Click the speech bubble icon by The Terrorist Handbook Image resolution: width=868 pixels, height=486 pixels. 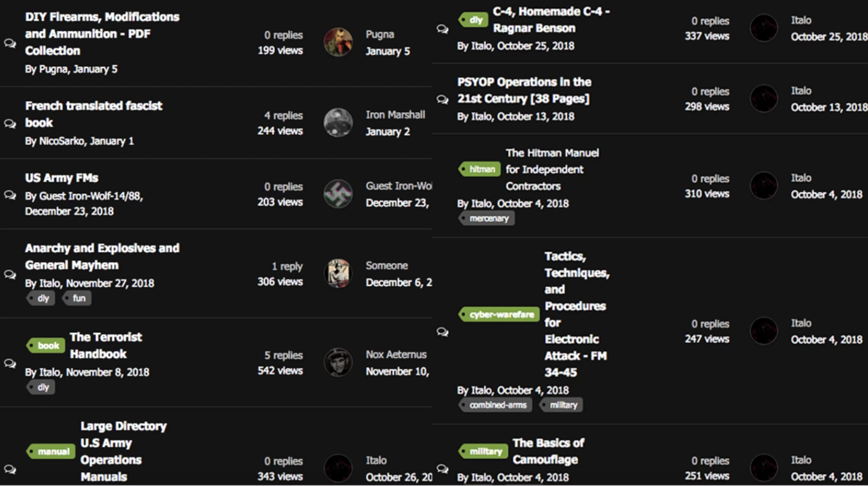click(10, 363)
